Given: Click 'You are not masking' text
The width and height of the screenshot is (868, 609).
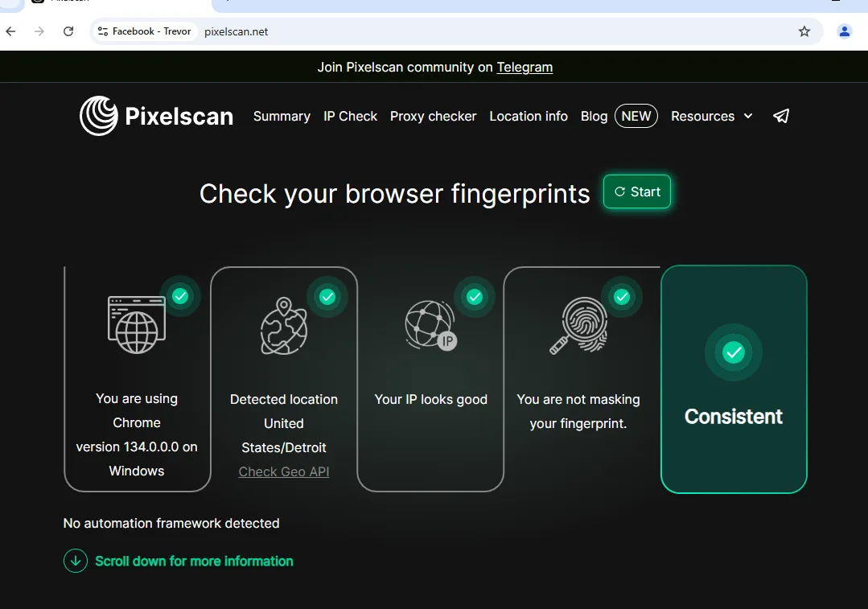Looking at the screenshot, I should 578,399.
